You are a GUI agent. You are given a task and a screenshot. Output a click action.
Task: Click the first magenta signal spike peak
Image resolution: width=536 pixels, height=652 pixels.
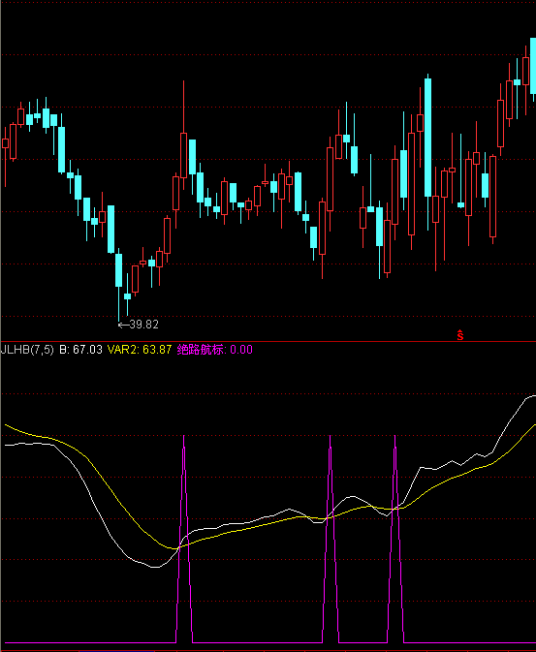pos(184,437)
